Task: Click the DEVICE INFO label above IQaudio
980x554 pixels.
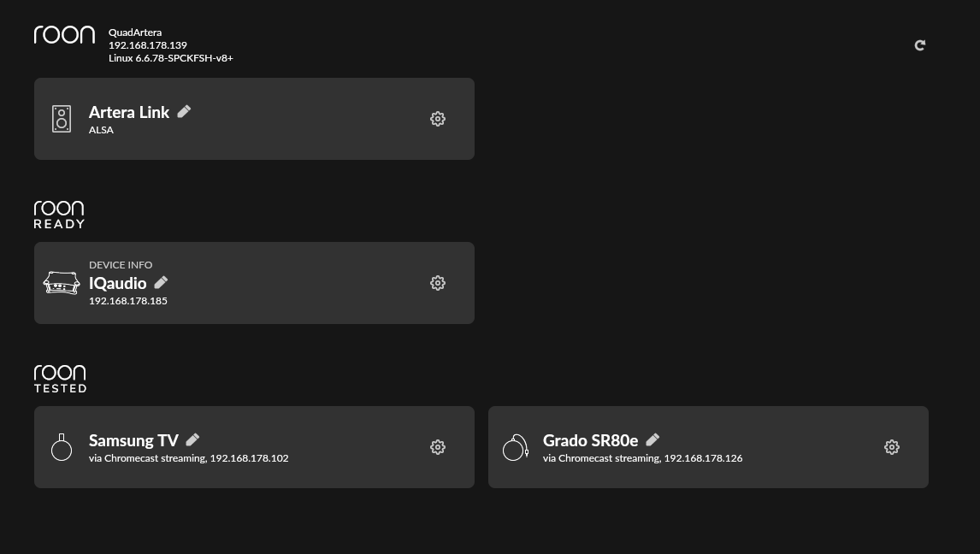Action: tap(121, 265)
